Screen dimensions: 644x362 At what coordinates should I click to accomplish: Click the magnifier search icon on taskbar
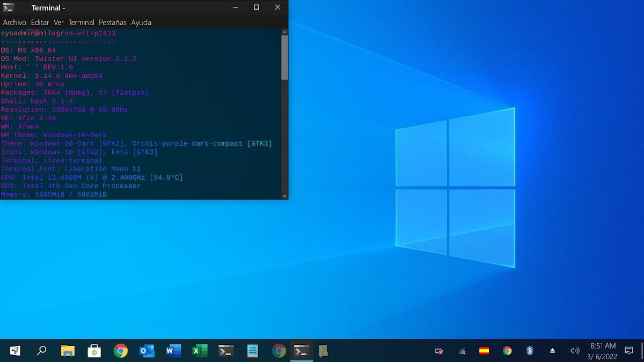coord(41,351)
